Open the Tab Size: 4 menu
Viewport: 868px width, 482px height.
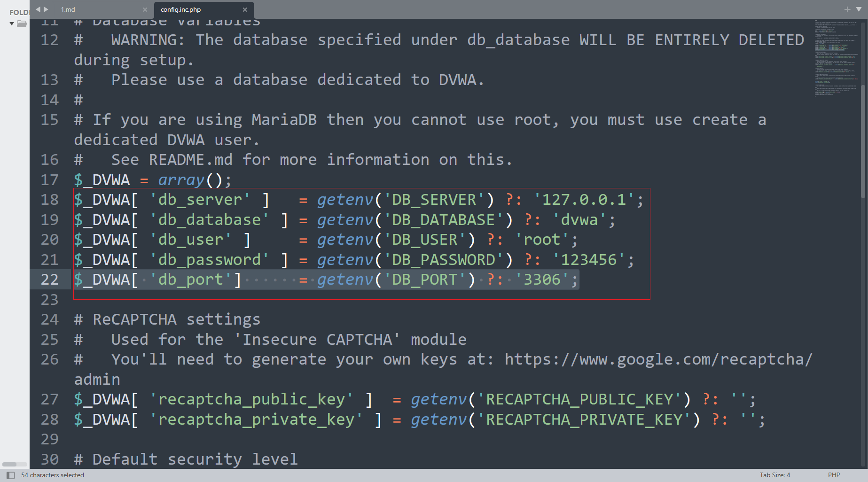pos(775,475)
